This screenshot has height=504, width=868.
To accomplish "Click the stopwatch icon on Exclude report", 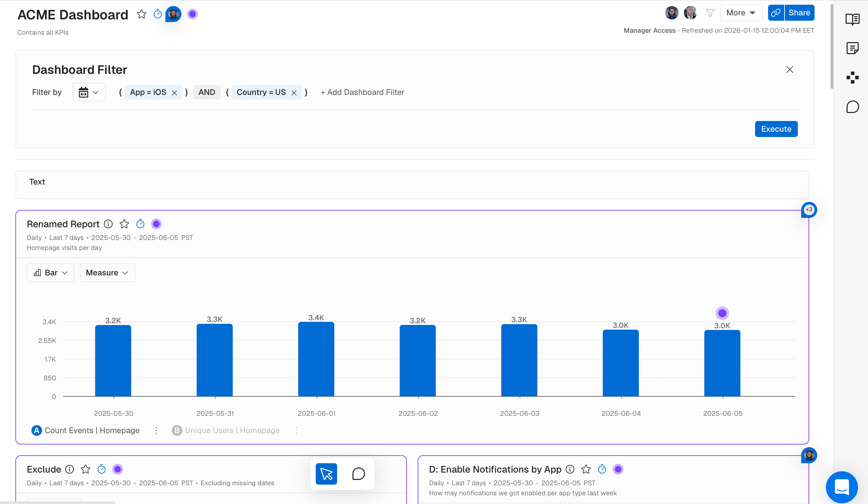I will click(101, 469).
